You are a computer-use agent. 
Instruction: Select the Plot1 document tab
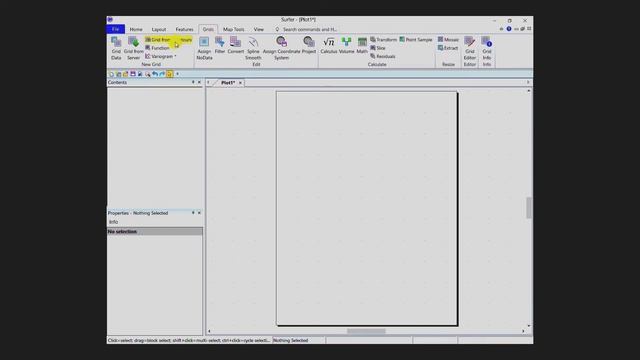tap(228, 82)
